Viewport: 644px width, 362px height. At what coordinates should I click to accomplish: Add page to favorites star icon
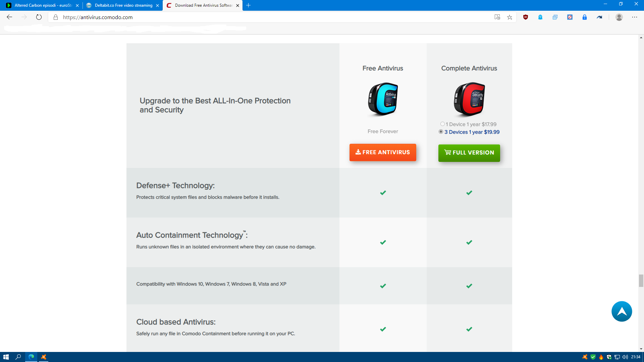(509, 17)
